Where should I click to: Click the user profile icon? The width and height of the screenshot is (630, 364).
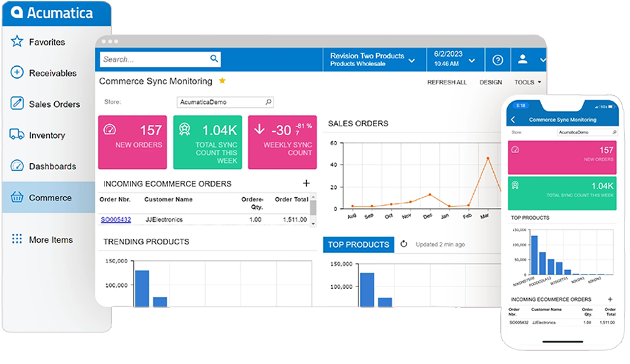tap(523, 59)
